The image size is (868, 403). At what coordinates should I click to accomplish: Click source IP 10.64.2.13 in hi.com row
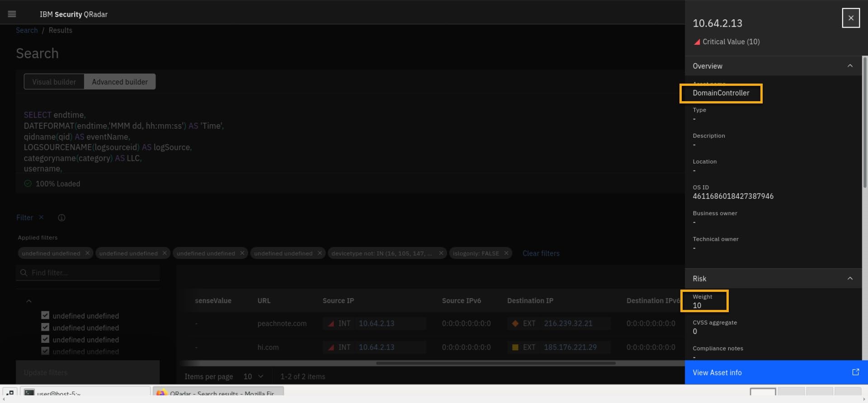coord(376,347)
